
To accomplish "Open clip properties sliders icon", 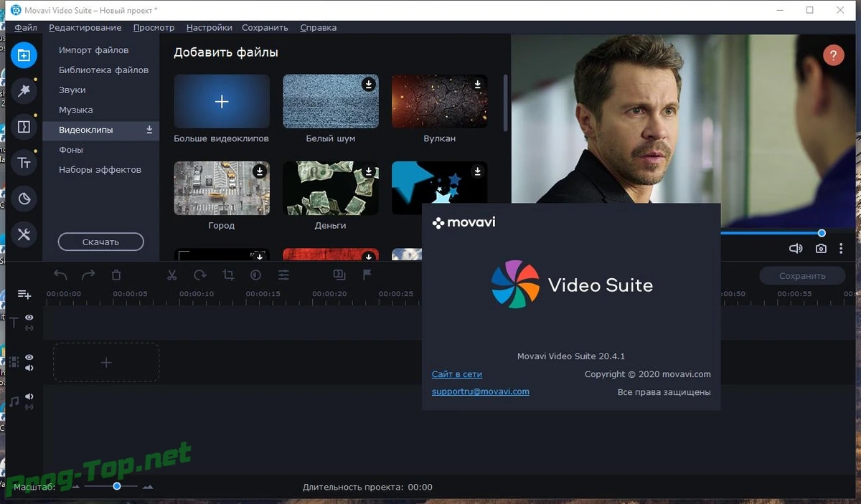I will pyautogui.click(x=284, y=275).
